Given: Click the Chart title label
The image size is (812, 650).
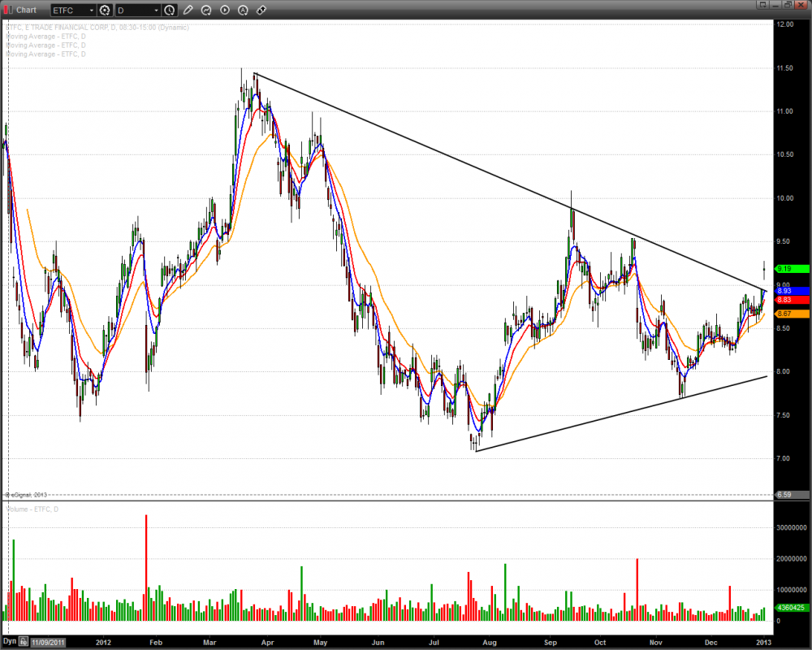Looking at the screenshot, I should pos(27,11).
